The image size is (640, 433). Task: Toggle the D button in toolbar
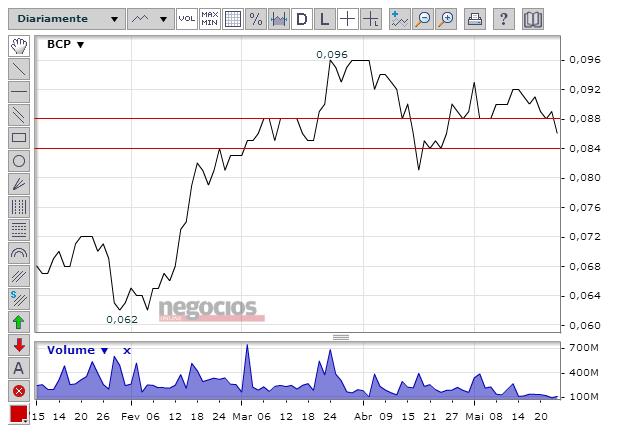click(x=302, y=19)
